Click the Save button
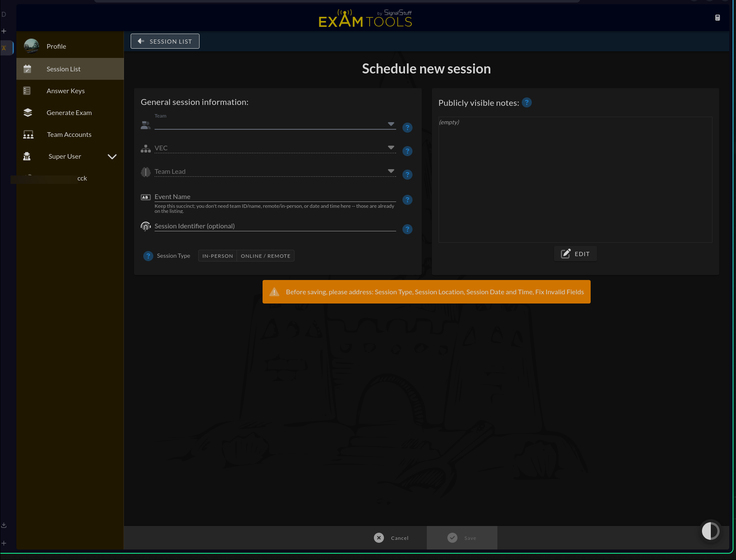This screenshot has width=736, height=560. coord(462,538)
